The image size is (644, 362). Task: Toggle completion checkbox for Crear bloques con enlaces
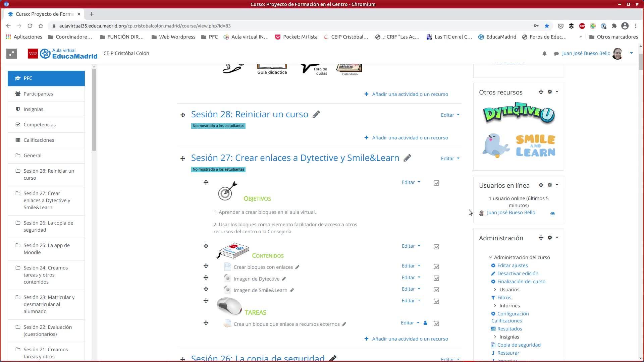click(436, 267)
